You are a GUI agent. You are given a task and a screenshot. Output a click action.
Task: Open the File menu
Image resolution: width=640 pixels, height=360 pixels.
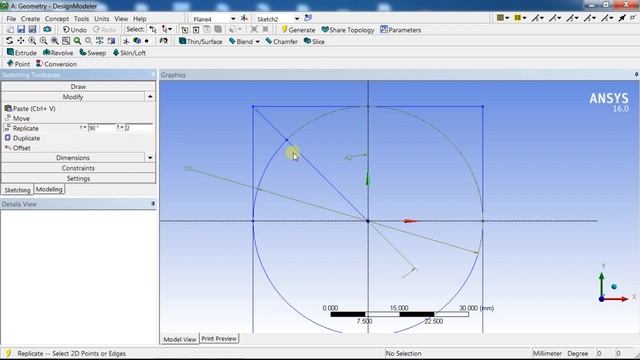(x=11, y=19)
